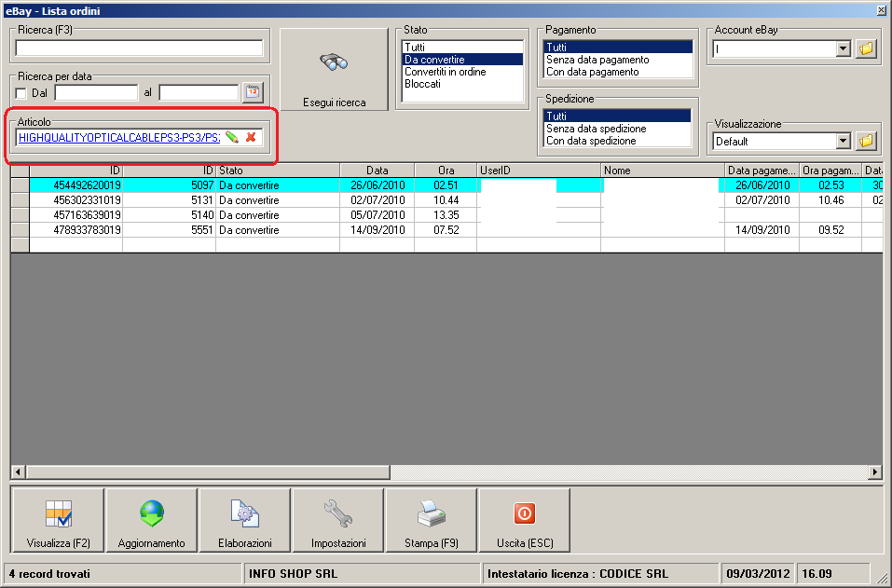
Task: Click date cell 05/07/2010
Action: click(x=377, y=215)
